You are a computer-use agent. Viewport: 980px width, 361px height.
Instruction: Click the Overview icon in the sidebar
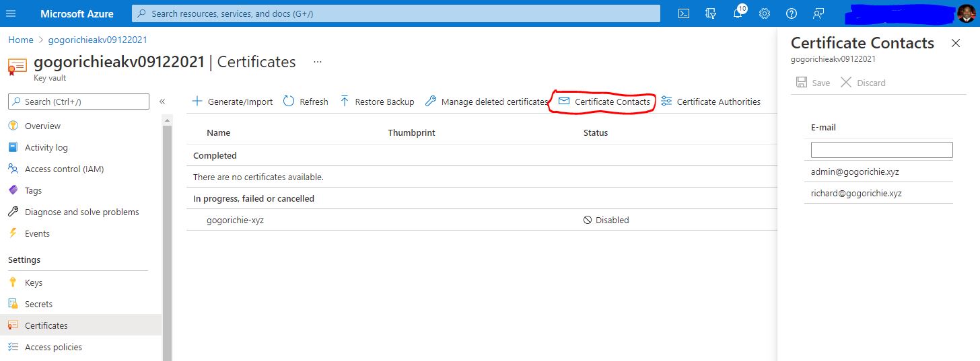point(13,126)
